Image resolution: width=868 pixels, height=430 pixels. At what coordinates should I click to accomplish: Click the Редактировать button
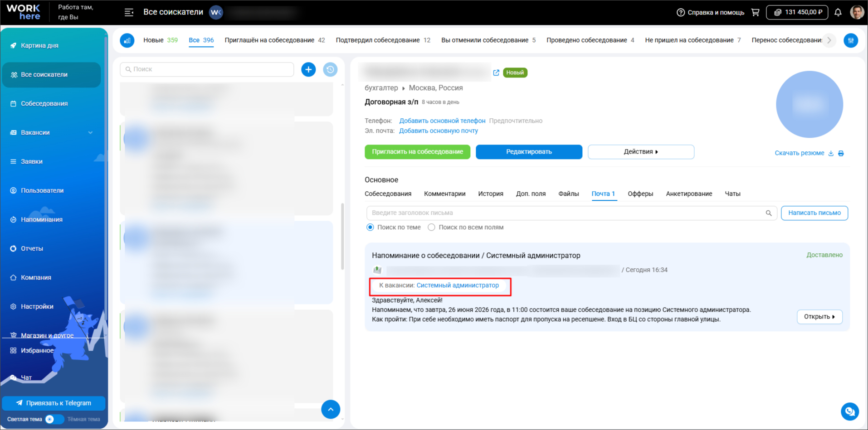[x=529, y=152]
